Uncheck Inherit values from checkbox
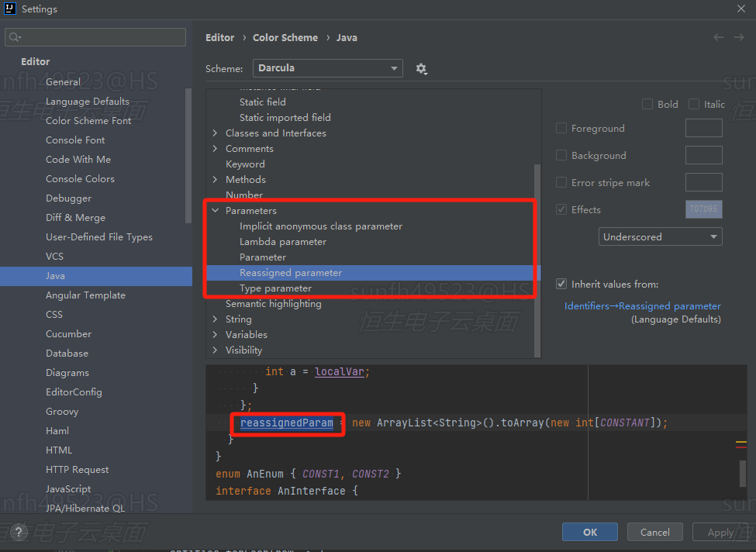The height and width of the screenshot is (552, 756). click(561, 285)
